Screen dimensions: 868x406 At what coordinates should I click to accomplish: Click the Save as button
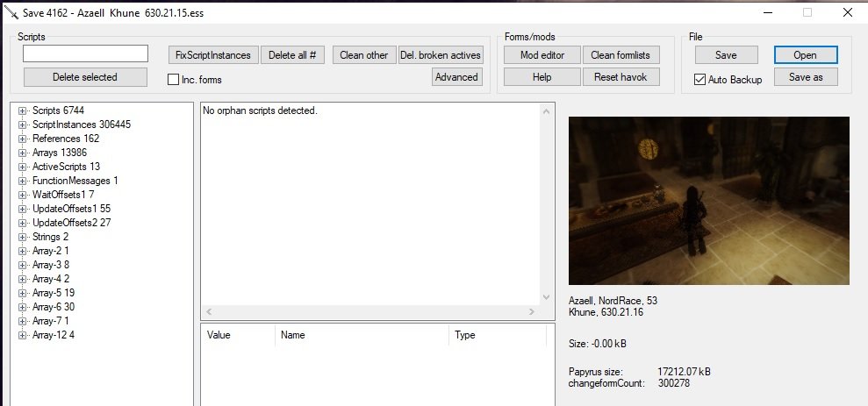pos(806,77)
